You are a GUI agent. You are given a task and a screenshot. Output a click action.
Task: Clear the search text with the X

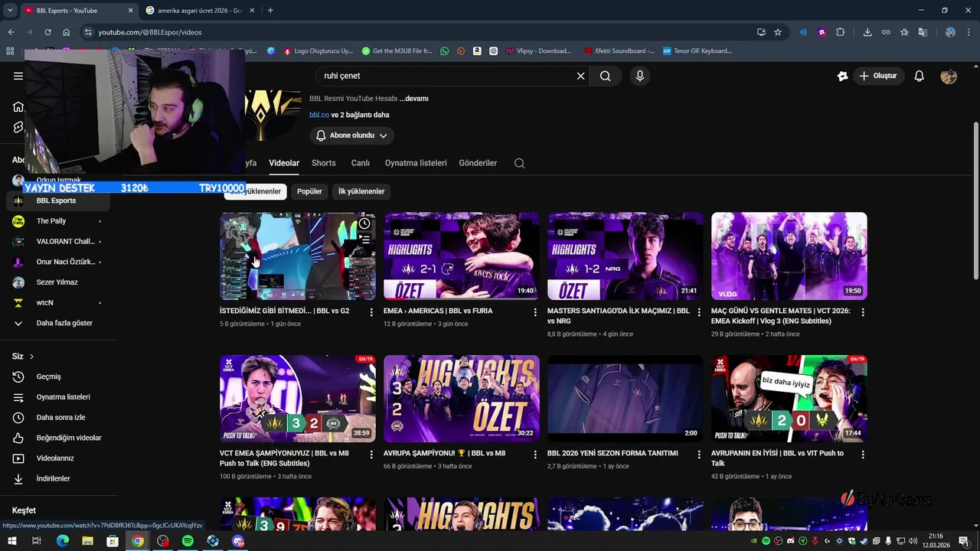click(580, 76)
